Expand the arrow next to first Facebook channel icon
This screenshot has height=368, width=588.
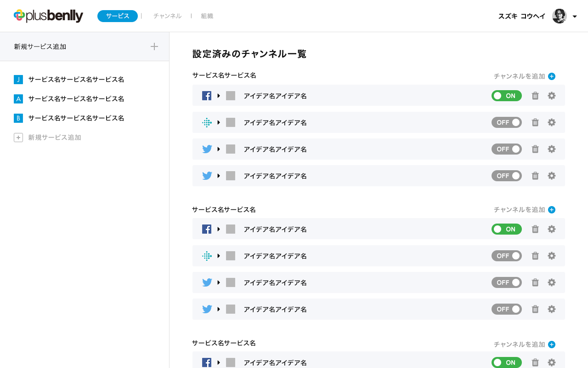219,96
